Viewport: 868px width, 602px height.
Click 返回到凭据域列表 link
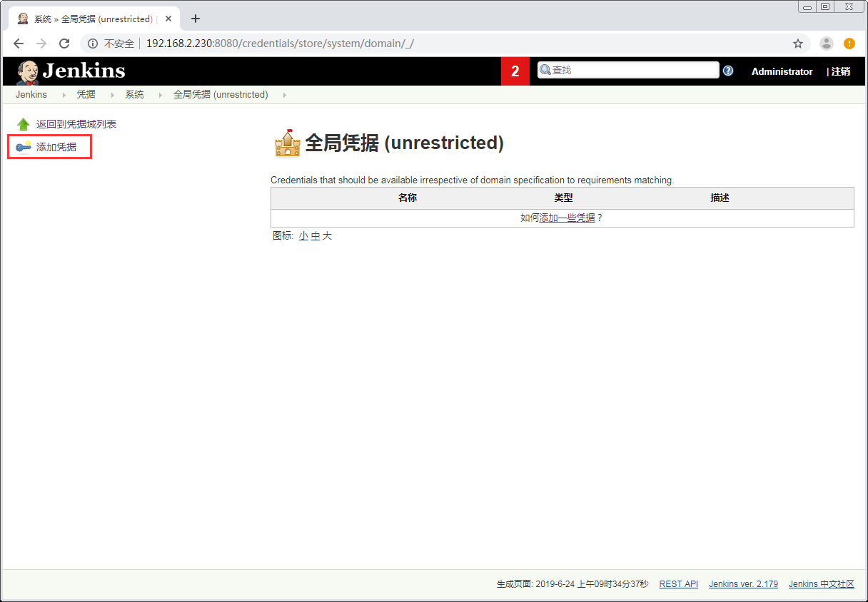76,124
